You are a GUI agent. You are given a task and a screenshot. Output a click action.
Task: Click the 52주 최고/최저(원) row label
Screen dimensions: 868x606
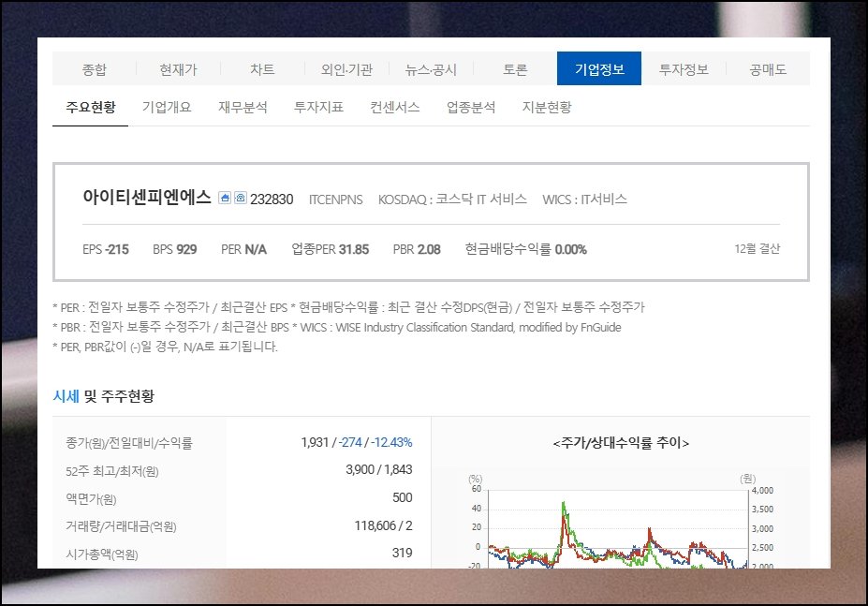click(x=112, y=471)
